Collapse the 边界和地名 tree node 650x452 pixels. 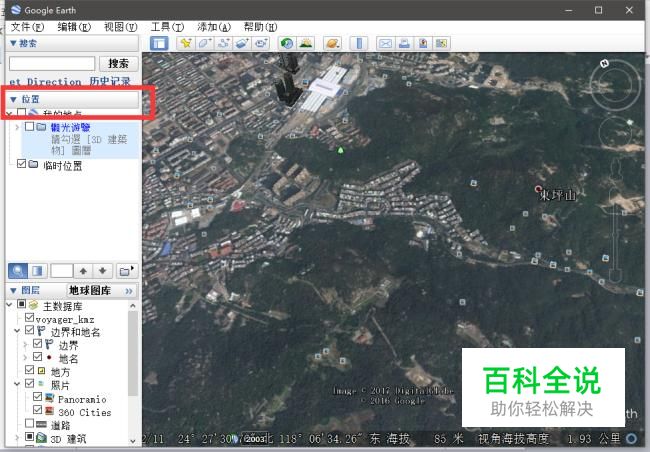[x=17, y=331]
